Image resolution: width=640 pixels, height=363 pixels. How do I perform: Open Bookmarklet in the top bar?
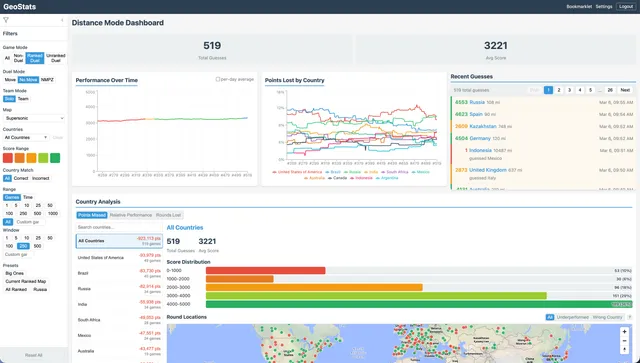coord(579,7)
